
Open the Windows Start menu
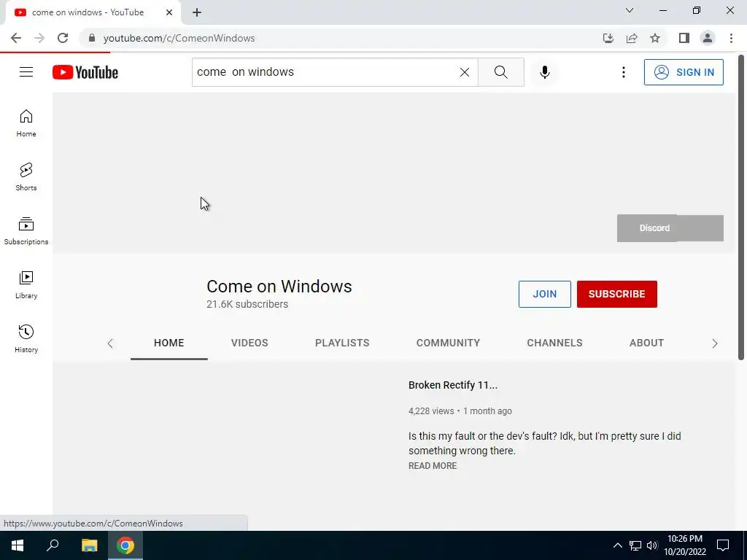coord(18,545)
